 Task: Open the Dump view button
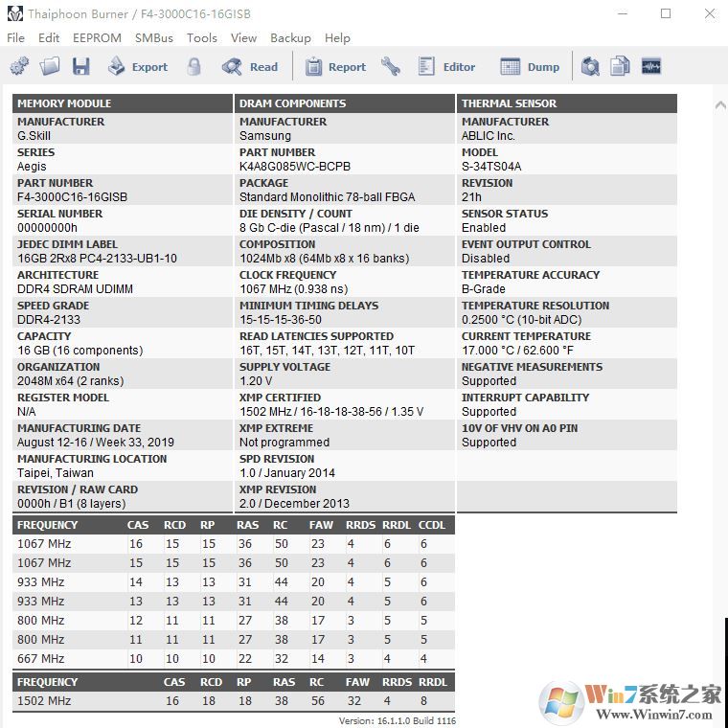[x=530, y=67]
